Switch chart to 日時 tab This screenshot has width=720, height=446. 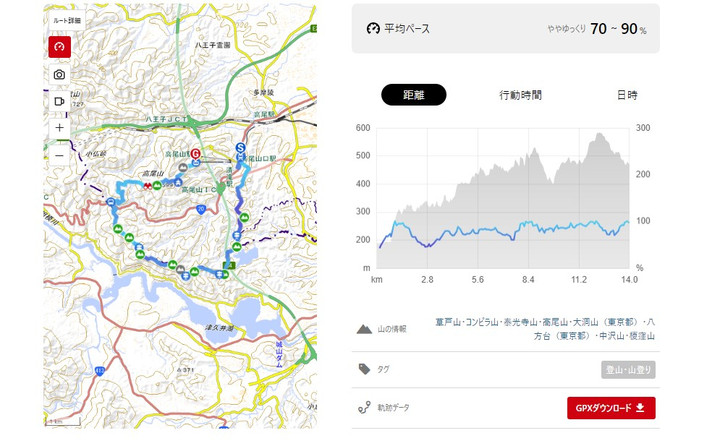[627, 95]
